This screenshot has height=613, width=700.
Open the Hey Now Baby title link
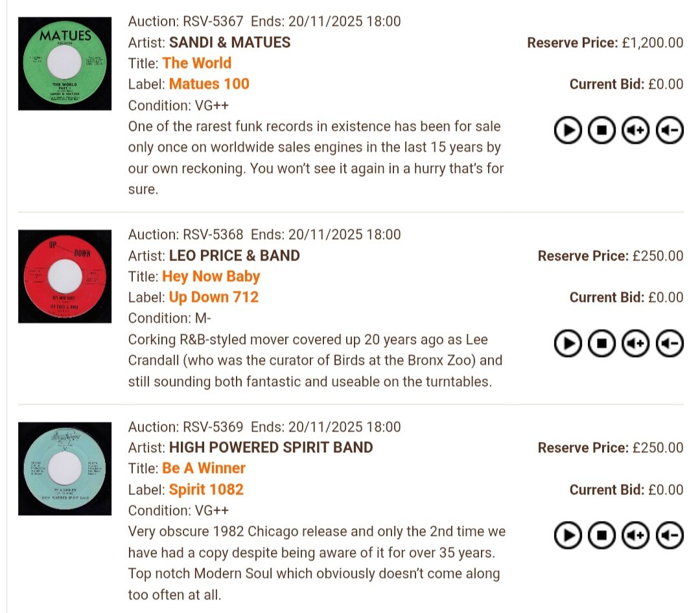point(211,276)
